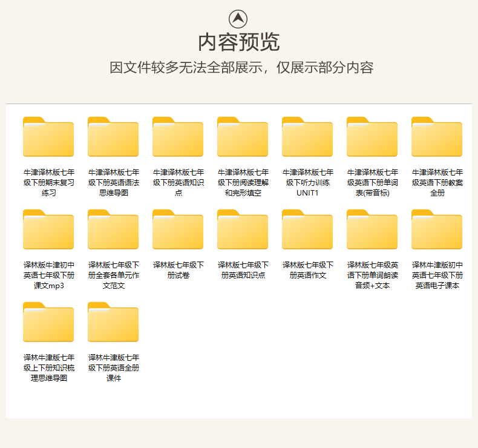This screenshot has height=448, width=478.
Task: Select folder 牛津译林版七年级下册阅读理解和完形填空
Action: click(x=243, y=137)
